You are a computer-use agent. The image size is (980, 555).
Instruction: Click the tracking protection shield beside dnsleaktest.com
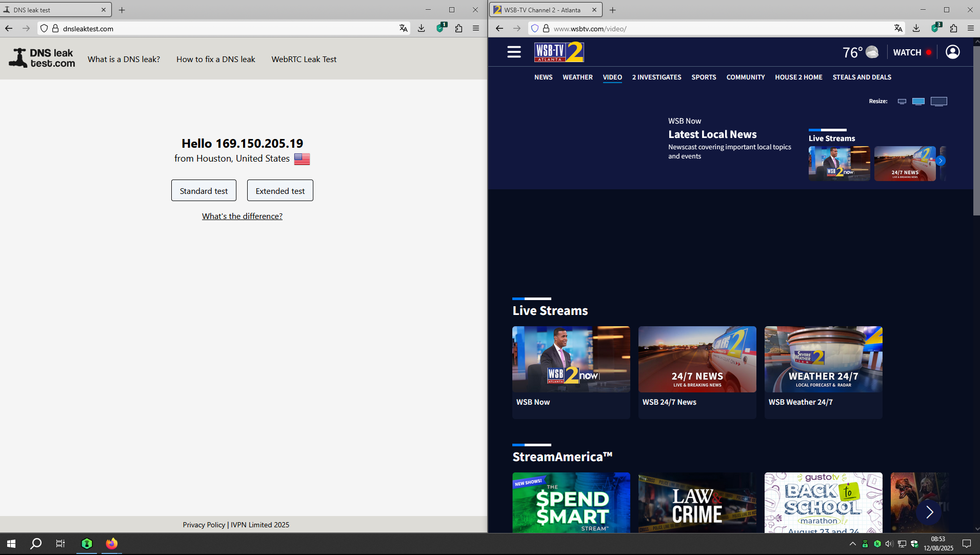(x=44, y=29)
